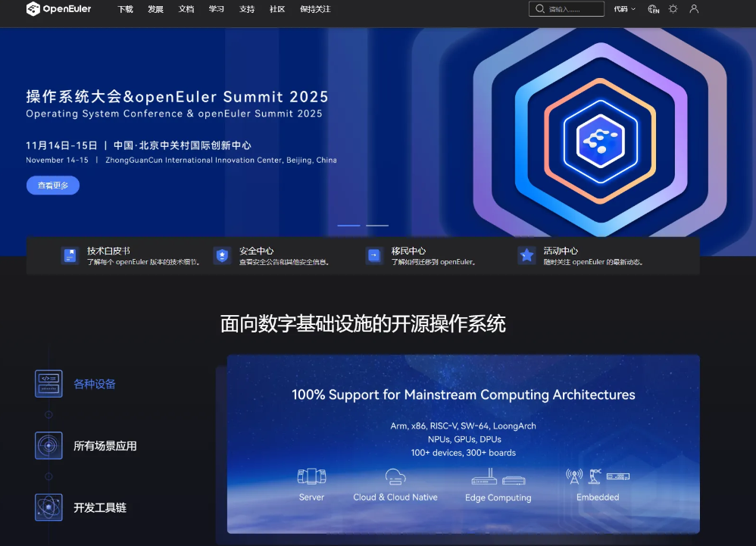Select the 各种设备 tab
756x546 pixels.
pos(95,384)
